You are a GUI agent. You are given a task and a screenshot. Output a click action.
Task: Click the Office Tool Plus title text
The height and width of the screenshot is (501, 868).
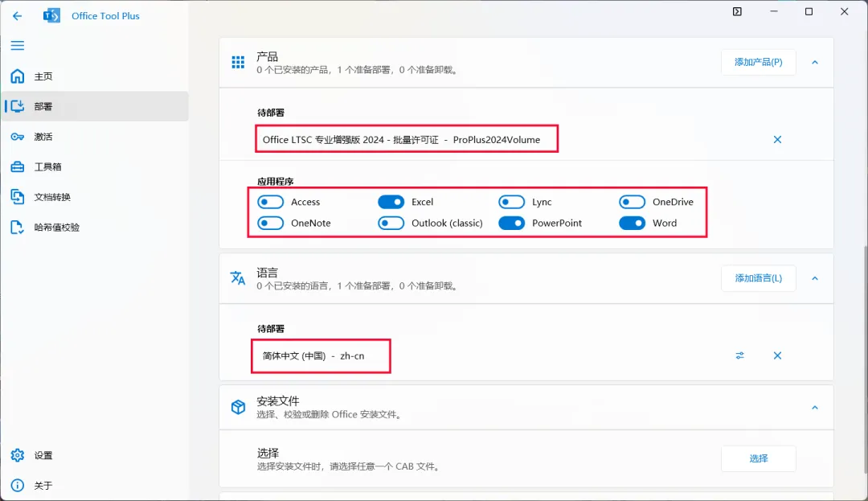click(105, 16)
